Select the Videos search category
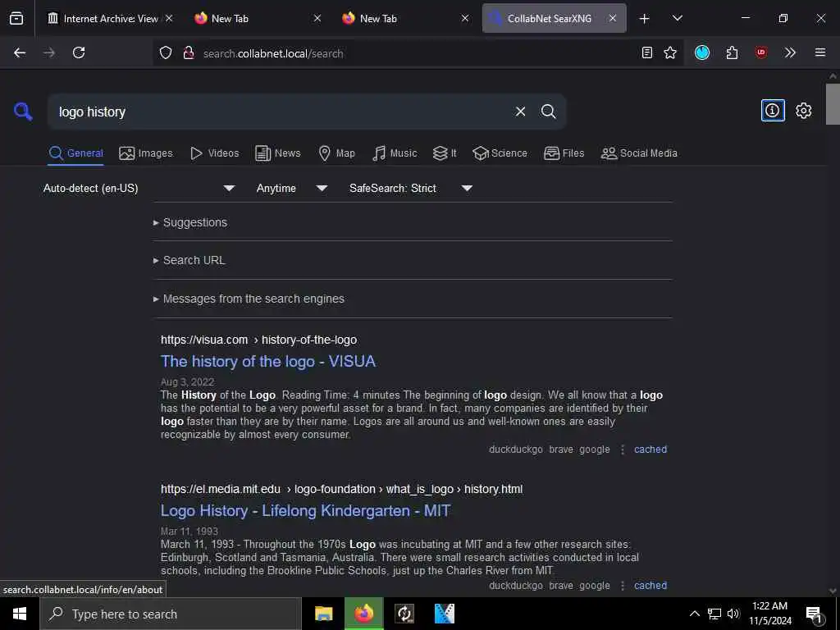840x630 pixels. pos(214,153)
